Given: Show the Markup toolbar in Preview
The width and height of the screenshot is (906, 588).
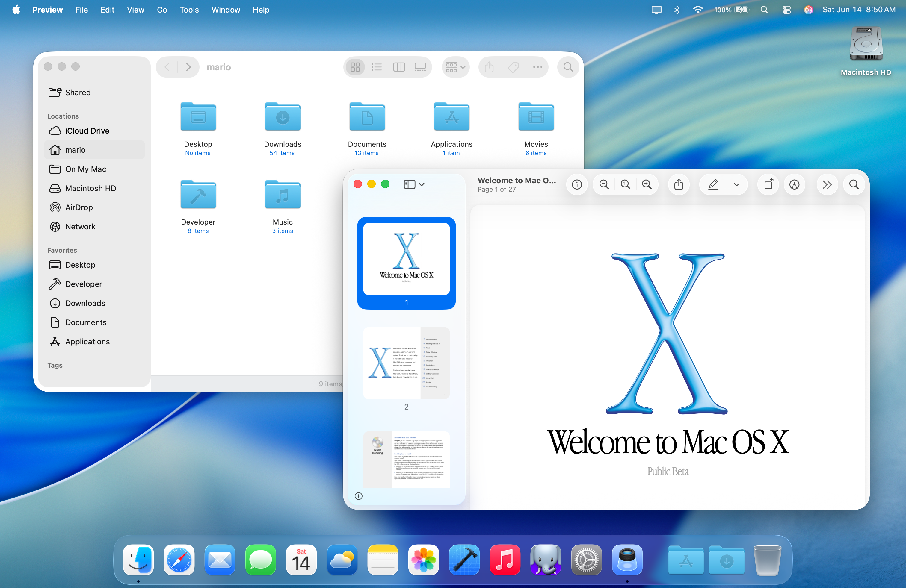Looking at the screenshot, I should click(x=795, y=184).
